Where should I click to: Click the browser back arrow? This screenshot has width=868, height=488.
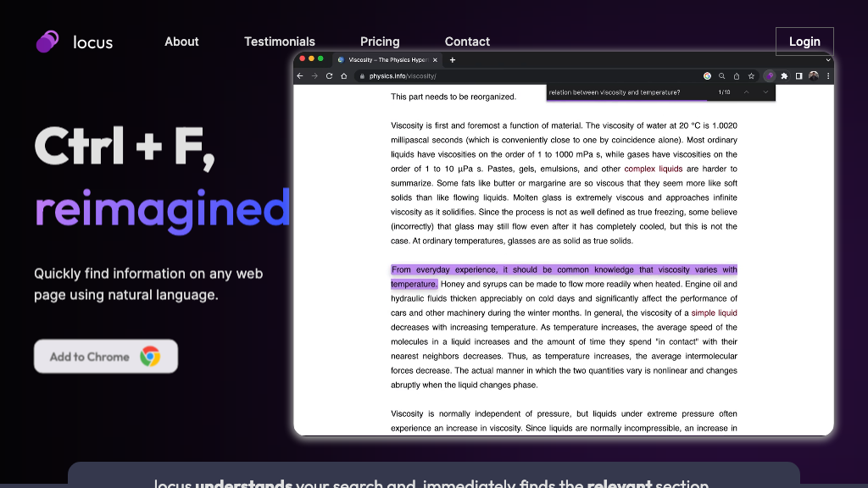click(x=300, y=76)
